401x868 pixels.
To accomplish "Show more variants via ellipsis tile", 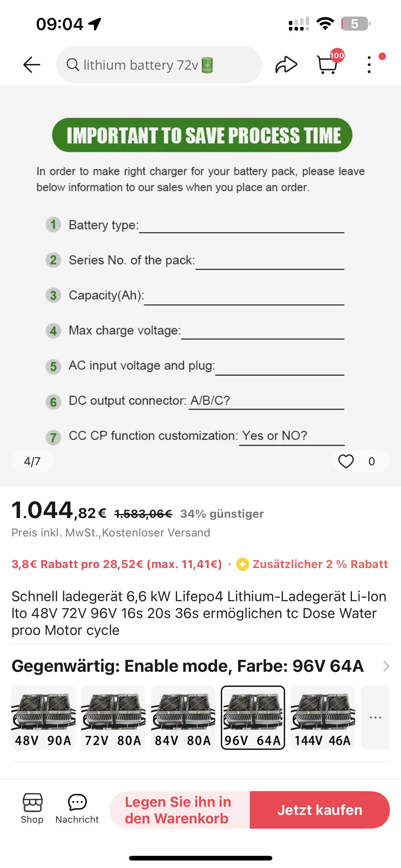I will click(x=375, y=718).
